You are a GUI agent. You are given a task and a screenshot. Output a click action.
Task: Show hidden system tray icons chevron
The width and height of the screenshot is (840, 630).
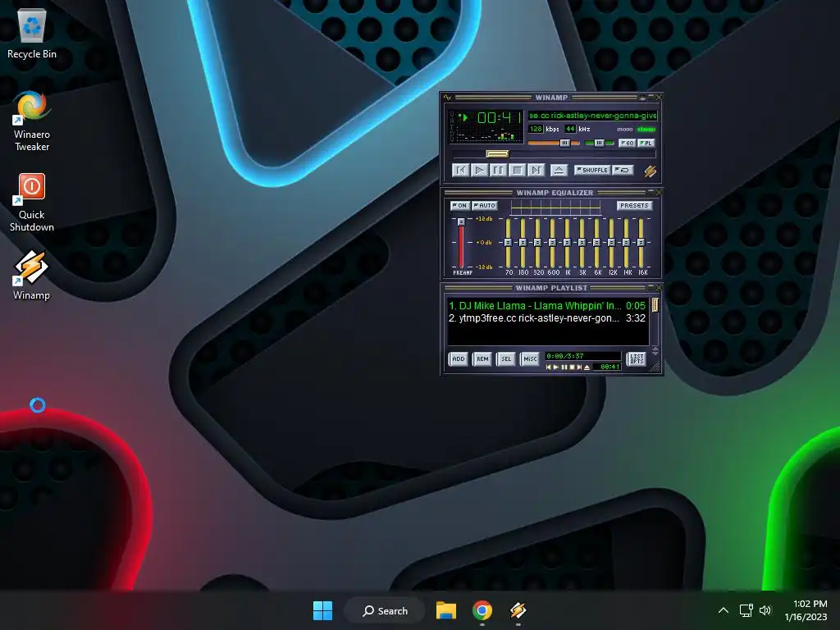724,610
